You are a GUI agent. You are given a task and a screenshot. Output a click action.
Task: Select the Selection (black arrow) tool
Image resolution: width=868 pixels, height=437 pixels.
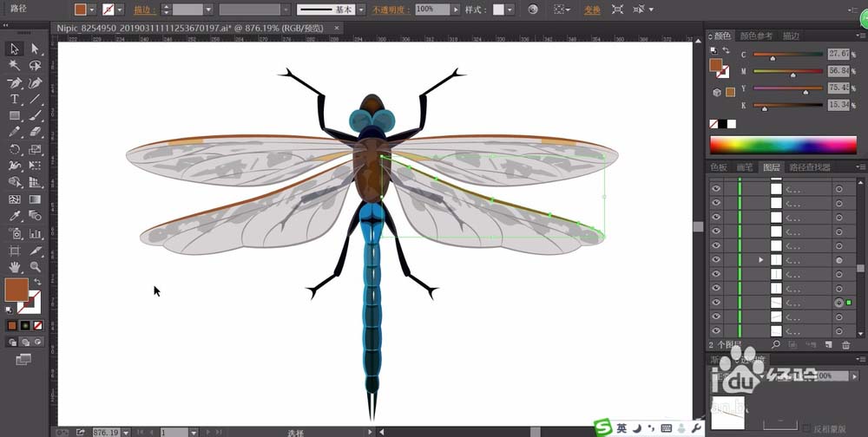coord(15,49)
